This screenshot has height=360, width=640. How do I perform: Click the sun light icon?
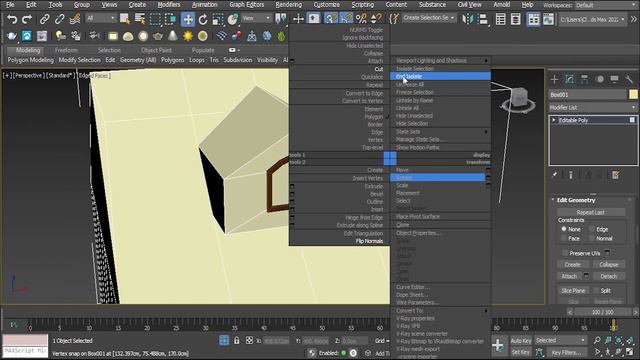coord(188,36)
